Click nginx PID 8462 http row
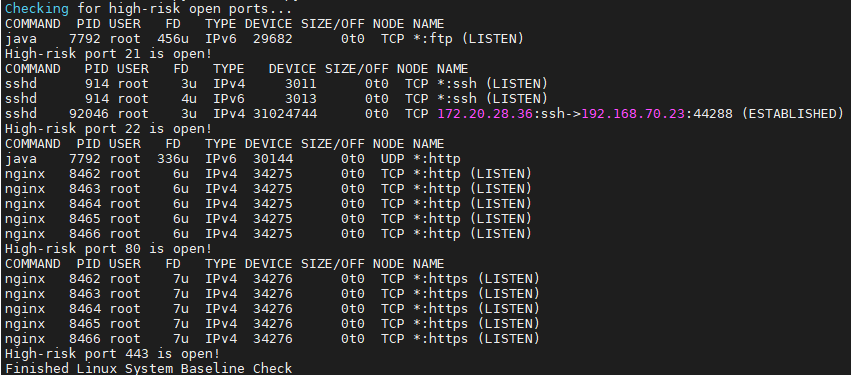This screenshot has width=851, height=375. point(268,174)
